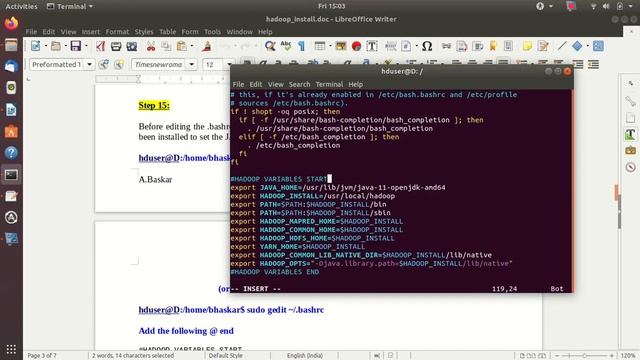
Task: Expand the Insert Table dropdown arrow
Action: pos(330,46)
